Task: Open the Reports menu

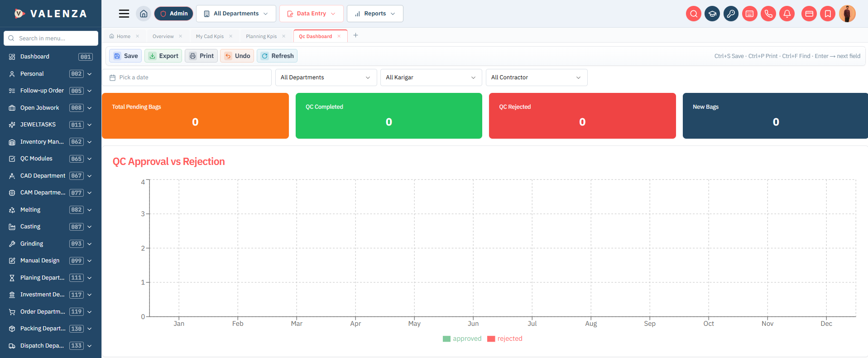Action: (x=375, y=14)
